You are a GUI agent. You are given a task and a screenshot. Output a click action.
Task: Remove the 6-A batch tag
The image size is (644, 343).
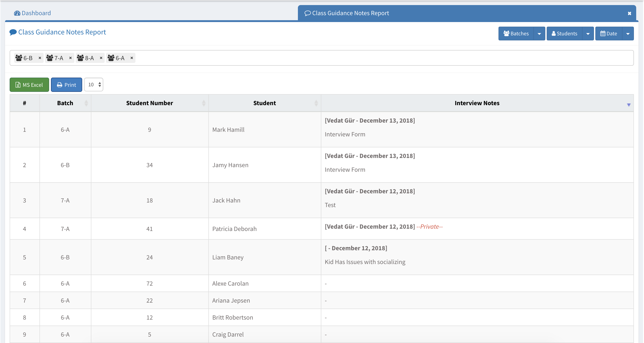[x=132, y=58]
